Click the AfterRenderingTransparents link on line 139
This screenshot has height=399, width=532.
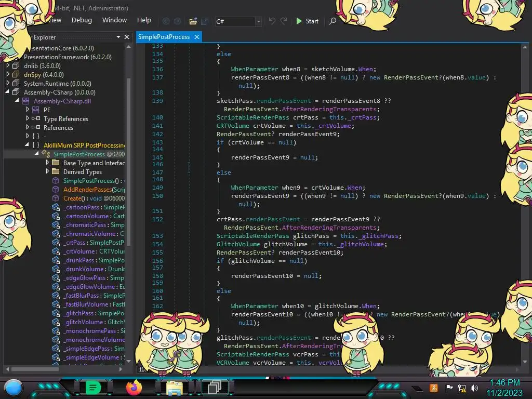pyautogui.click(x=329, y=109)
